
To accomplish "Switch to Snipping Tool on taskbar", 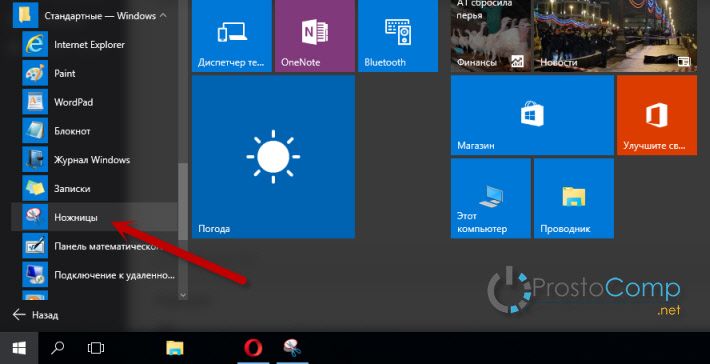I will (x=293, y=348).
